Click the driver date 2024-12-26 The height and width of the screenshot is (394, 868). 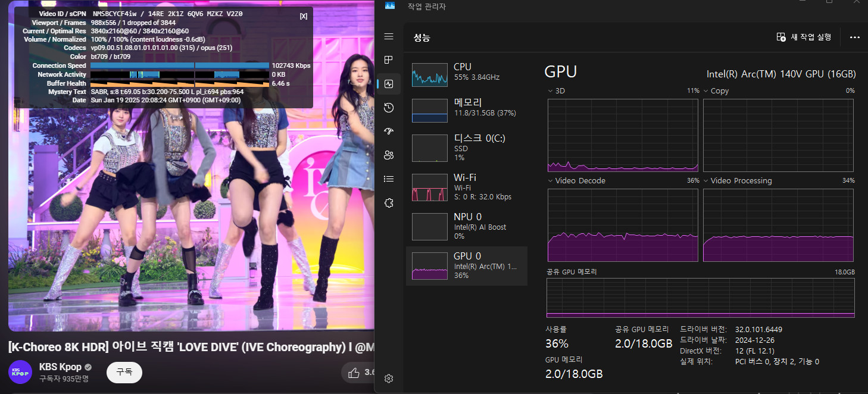coord(755,340)
